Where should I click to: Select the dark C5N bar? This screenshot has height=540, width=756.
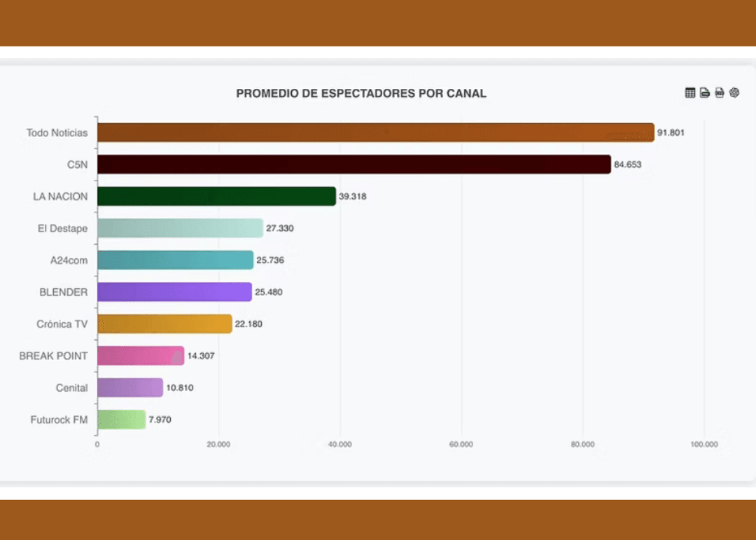point(353,165)
